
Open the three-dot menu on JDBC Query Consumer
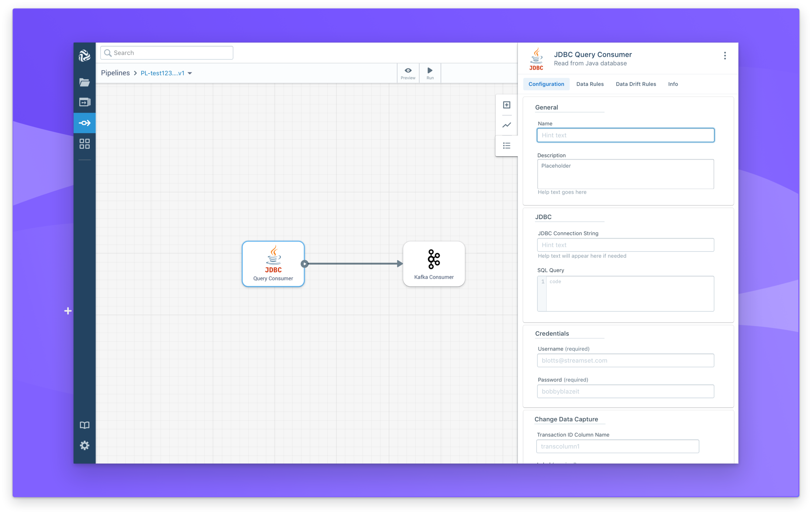click(x=725, y=55)
